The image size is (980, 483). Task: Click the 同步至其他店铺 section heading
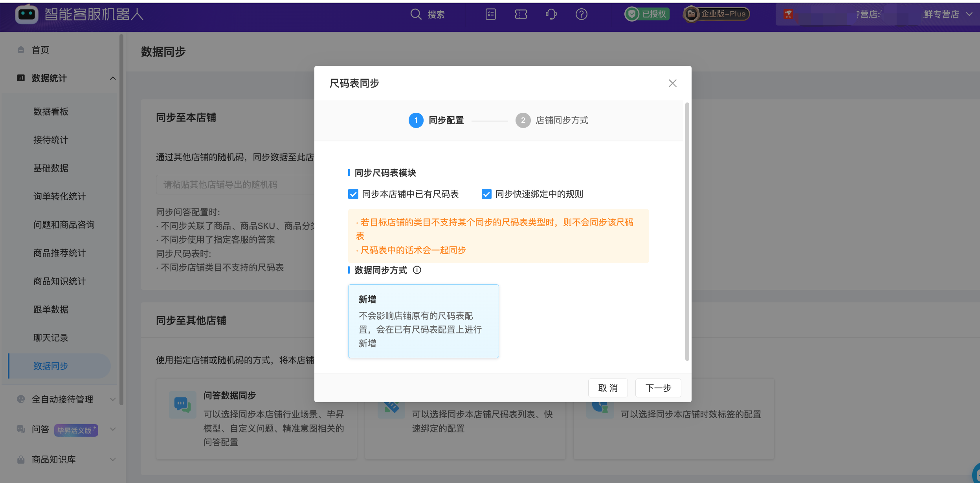click(191, 320)
